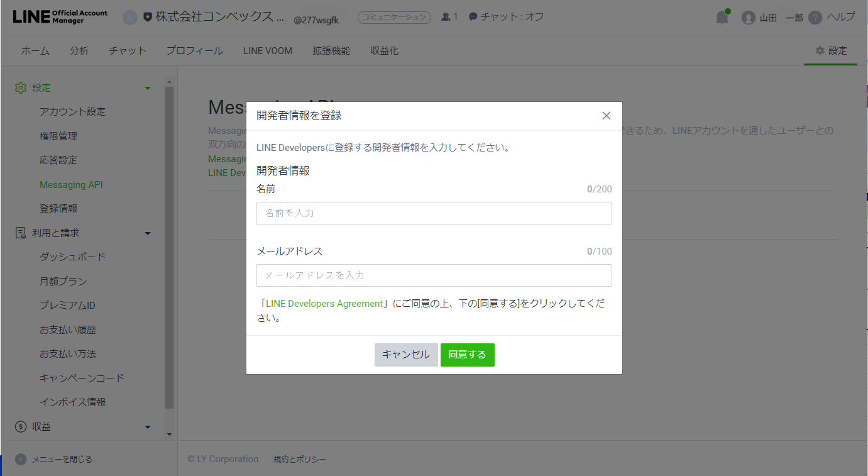
Task: Click the 名前を入力 name field
Action: [x=434, y=213]
